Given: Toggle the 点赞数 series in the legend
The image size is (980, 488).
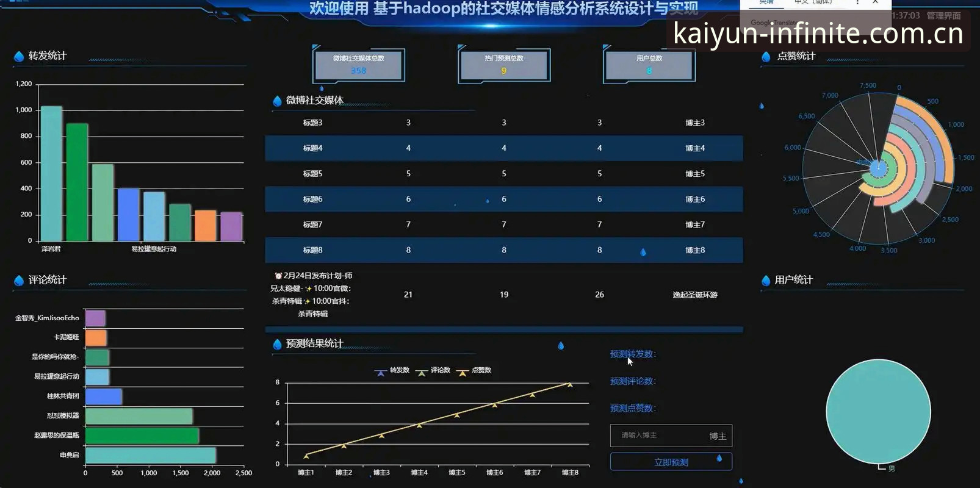Looking at the screenshot, I should [x=474, y=370].
